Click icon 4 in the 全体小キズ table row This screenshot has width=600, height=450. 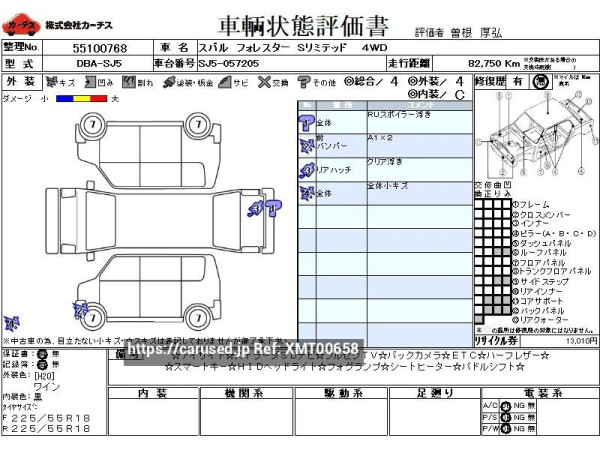point(307,194)
